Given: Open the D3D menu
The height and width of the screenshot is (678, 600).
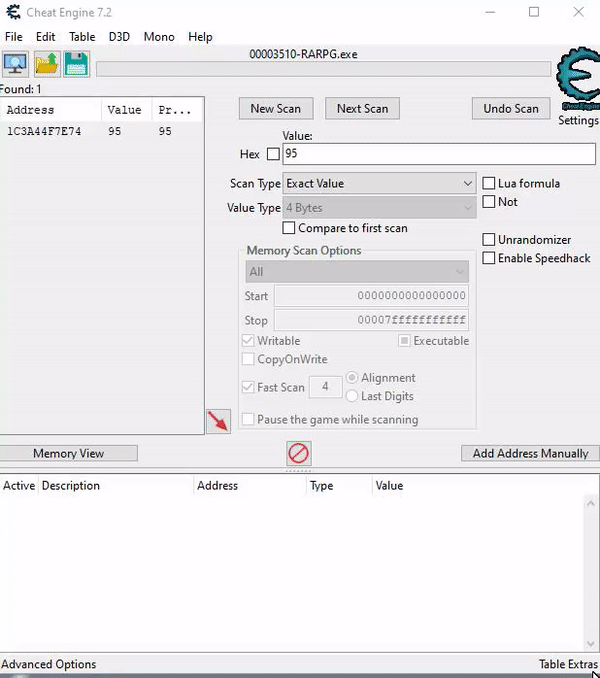Looking at the screenshot, I should (x=119, y=37).
